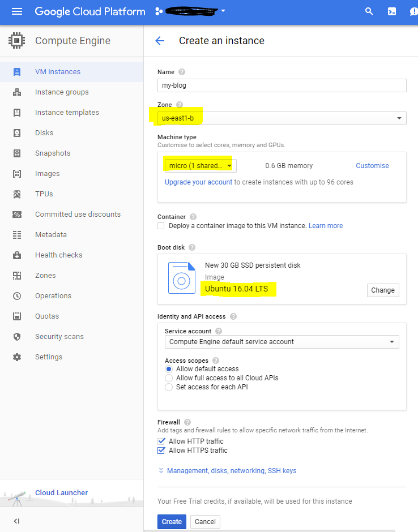Click the Cancel button

click(205, 522)
